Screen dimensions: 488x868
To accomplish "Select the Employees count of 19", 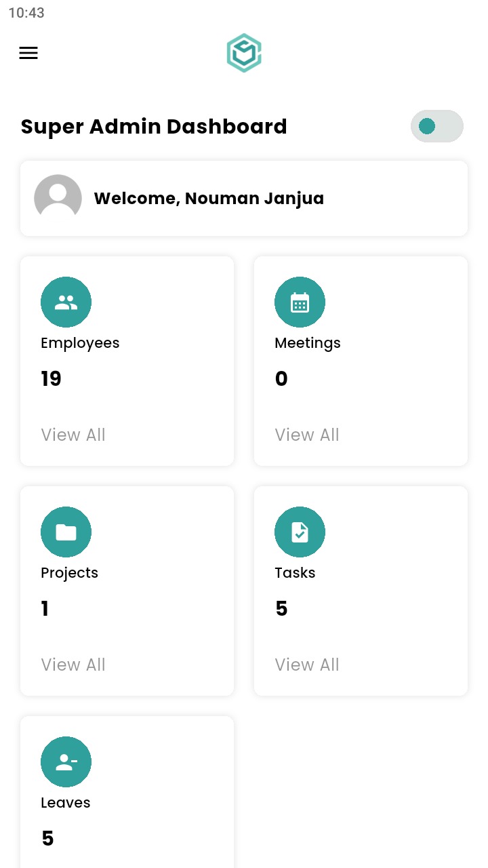I will pyautogui.click(x=51, y=378).
